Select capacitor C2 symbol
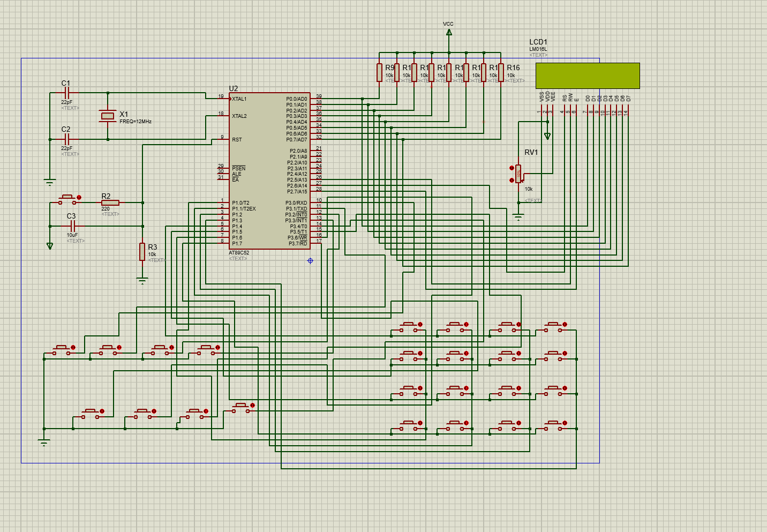Viewport: 767px width, 532px height. point(68,139)
